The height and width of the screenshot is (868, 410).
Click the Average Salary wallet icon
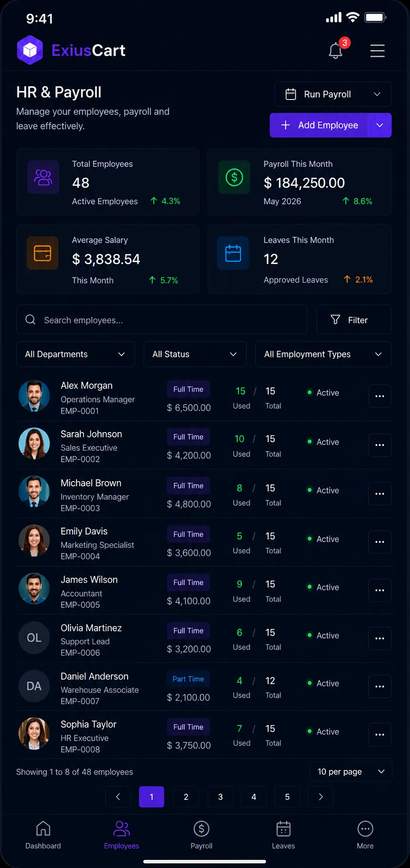coord(42,253)
